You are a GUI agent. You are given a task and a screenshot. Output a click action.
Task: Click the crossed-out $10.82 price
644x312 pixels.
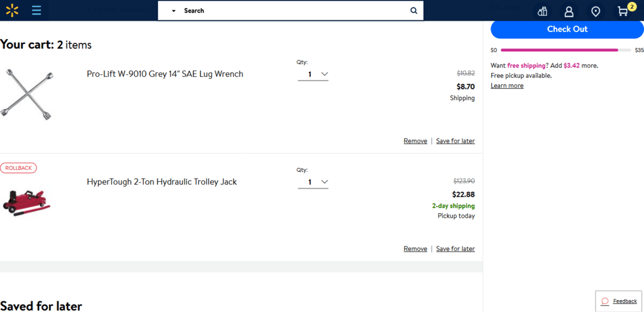point(466,74)
